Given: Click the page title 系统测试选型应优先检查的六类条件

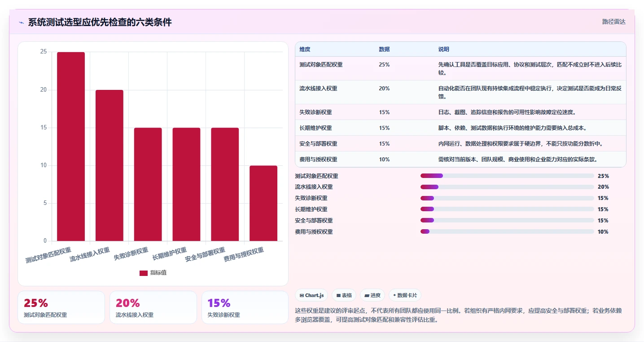Looking at the screenshot, I should coord(100,22).
